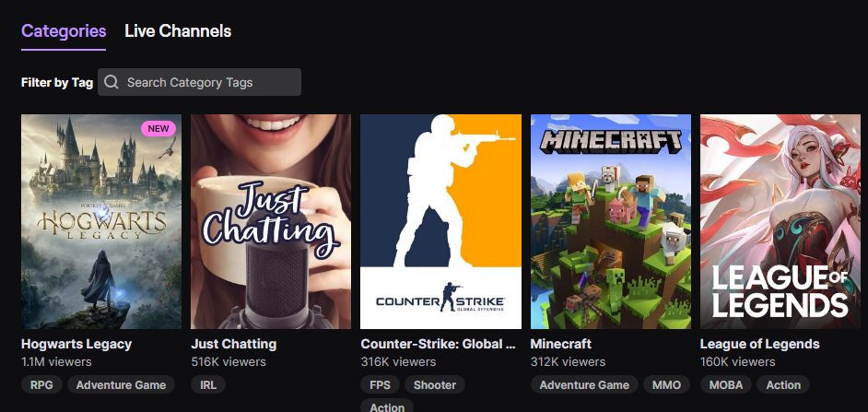Open the Counter-Strike cover art
This screenshot has height=412, width=868.
[x=440, y=221]
